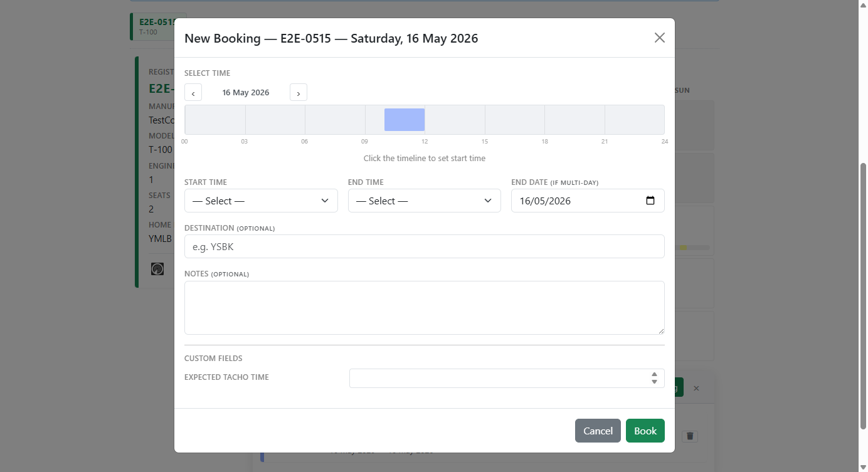Click the Destination input field

click(x=425, y=246)
